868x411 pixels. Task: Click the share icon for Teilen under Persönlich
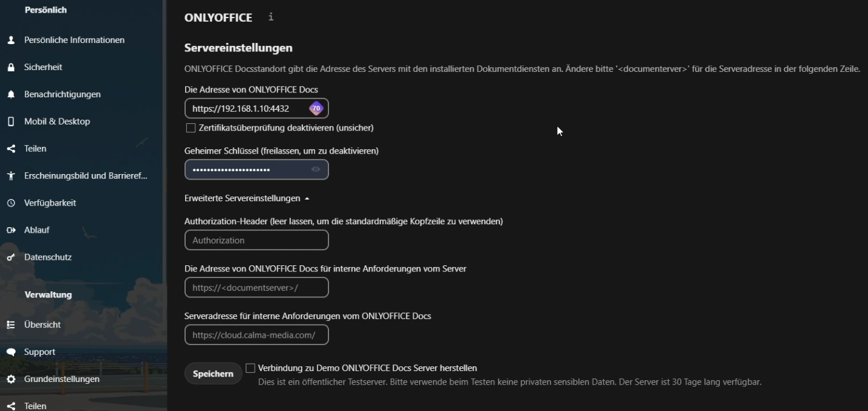[11, 149]
